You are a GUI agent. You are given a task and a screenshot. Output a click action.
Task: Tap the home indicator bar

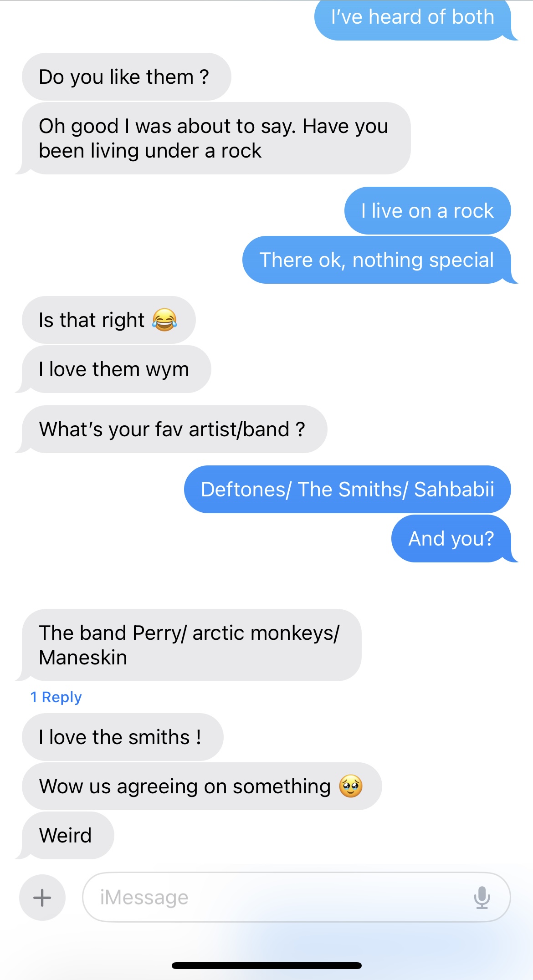266,965
